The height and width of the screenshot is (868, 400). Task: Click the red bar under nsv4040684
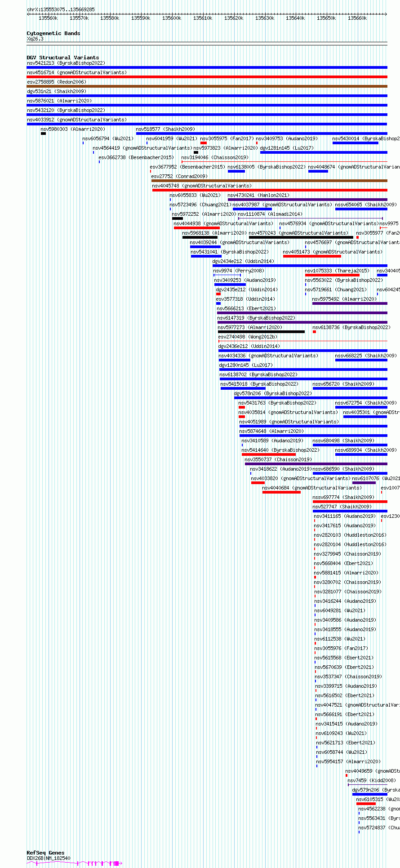click(x=281, y=492)
